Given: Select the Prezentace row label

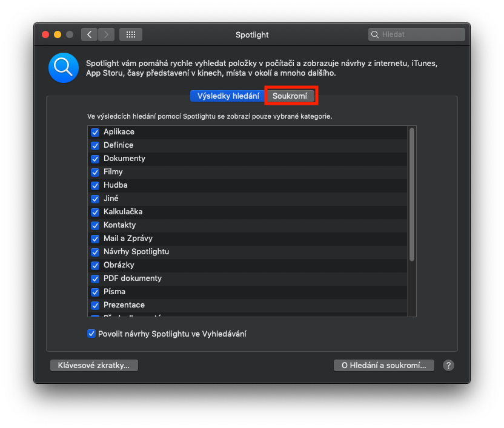Looking at the screenshot, I should click(x=124, y=305).
